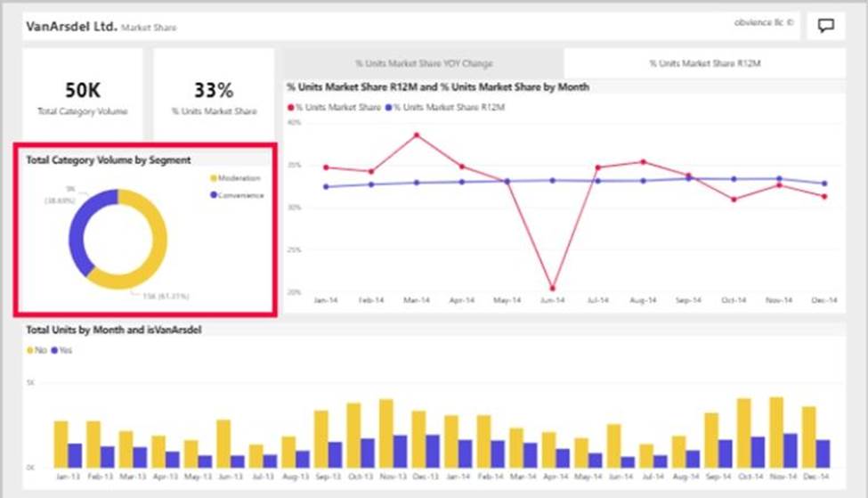
Task: Click the yellow No legend marker
Action: coord(30,350)
